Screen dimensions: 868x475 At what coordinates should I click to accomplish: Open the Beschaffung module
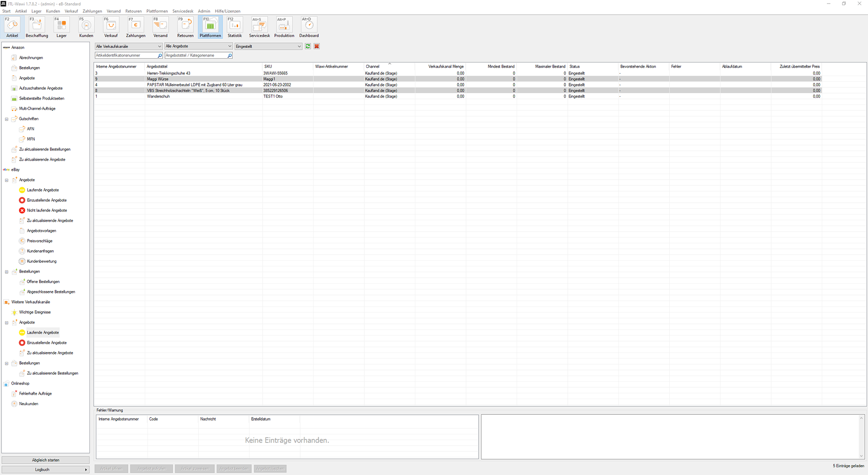pyautogui.click(x=37, y=27)
